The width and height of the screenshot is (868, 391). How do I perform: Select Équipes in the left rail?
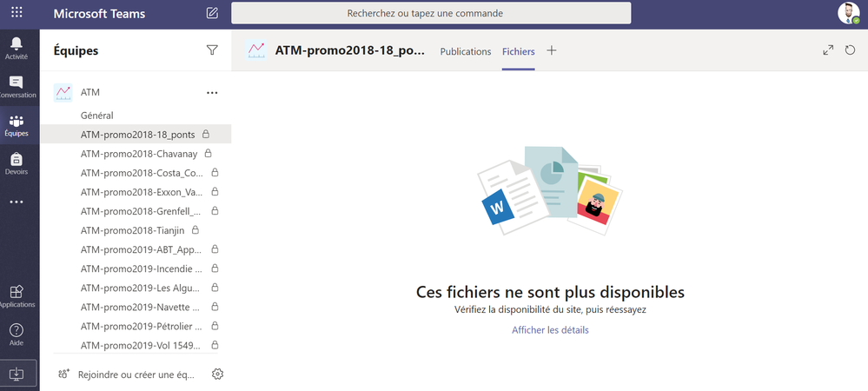(x=17, y=126)
